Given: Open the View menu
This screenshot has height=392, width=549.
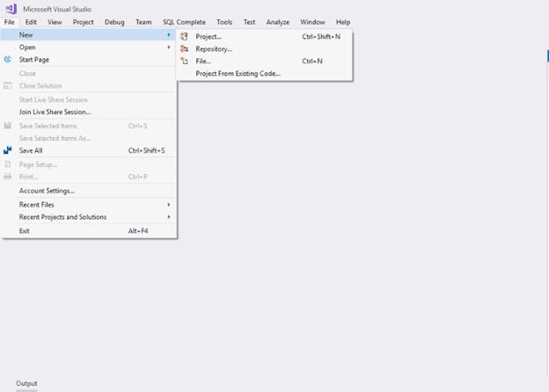Looking at the screenshot, I should (55, 22).
